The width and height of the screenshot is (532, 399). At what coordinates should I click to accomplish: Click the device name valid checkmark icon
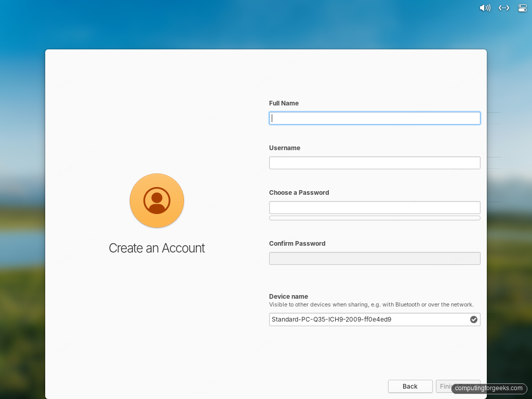474,320
